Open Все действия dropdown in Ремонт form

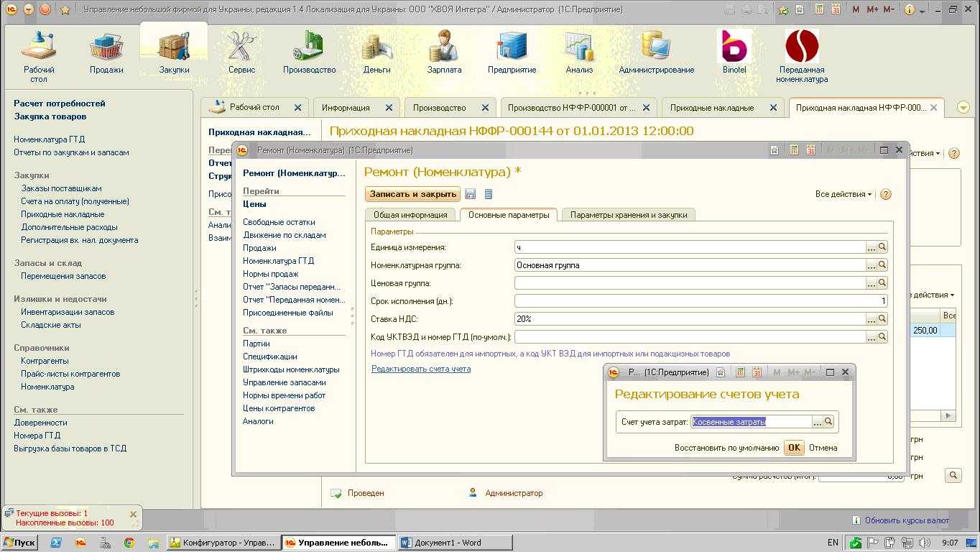843,194
